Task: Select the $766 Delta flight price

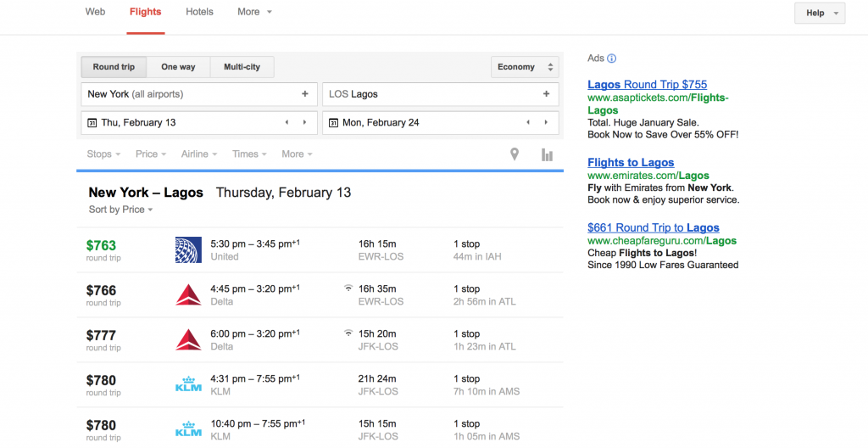Action: 102,290
